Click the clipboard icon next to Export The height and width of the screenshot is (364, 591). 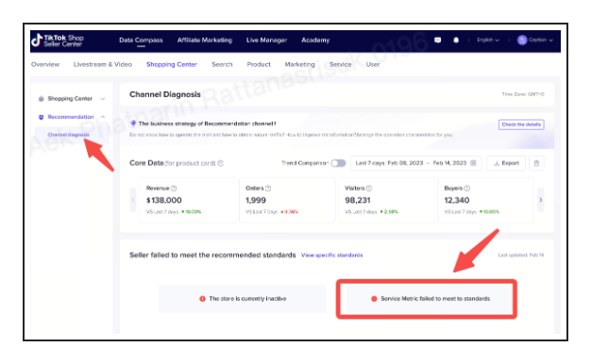[537, 163]
